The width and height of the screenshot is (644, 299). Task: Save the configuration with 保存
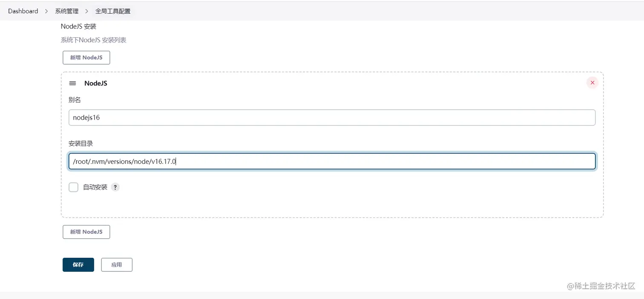(x=78, y=265)
